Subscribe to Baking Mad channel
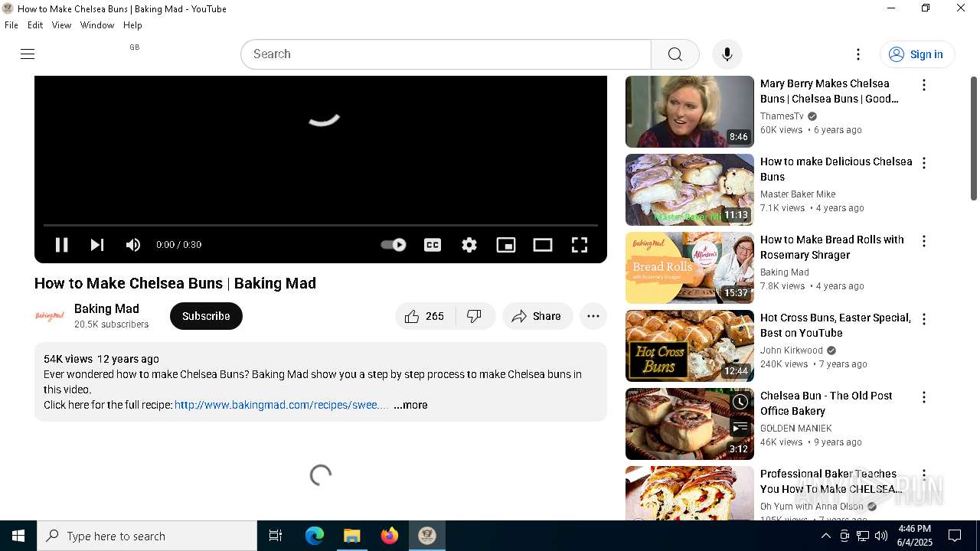 pos(206,316)
